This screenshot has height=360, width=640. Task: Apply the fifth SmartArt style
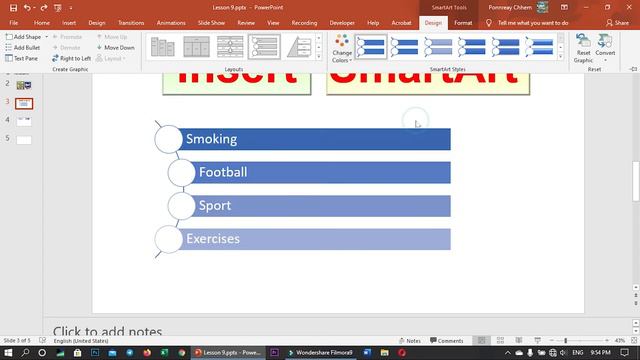(x=505, y=47)
